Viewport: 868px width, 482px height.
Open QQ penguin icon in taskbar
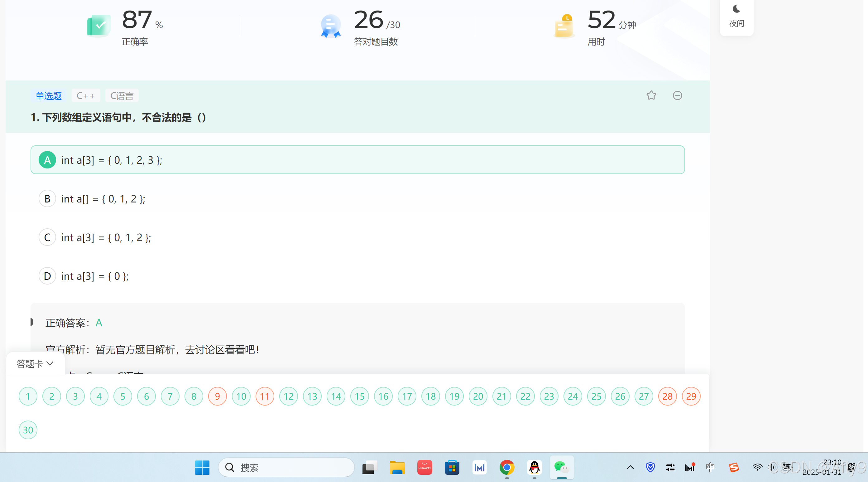pos(534,468)
